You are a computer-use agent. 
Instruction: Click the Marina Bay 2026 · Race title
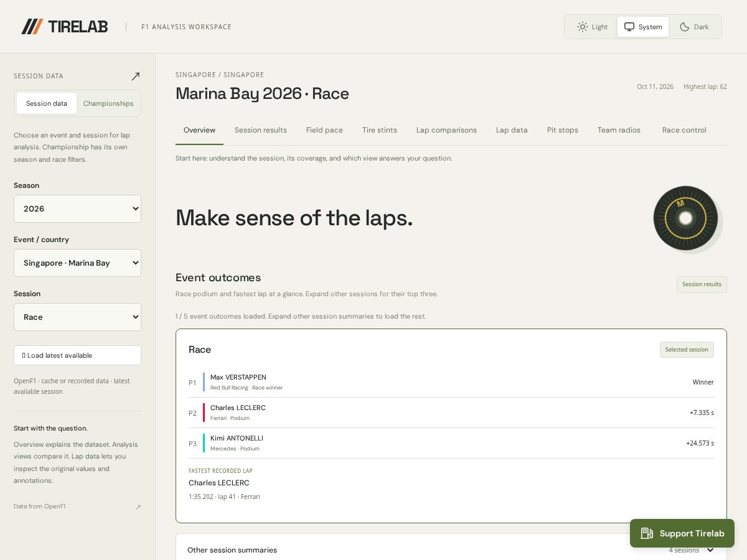click(x=262, y=94)
